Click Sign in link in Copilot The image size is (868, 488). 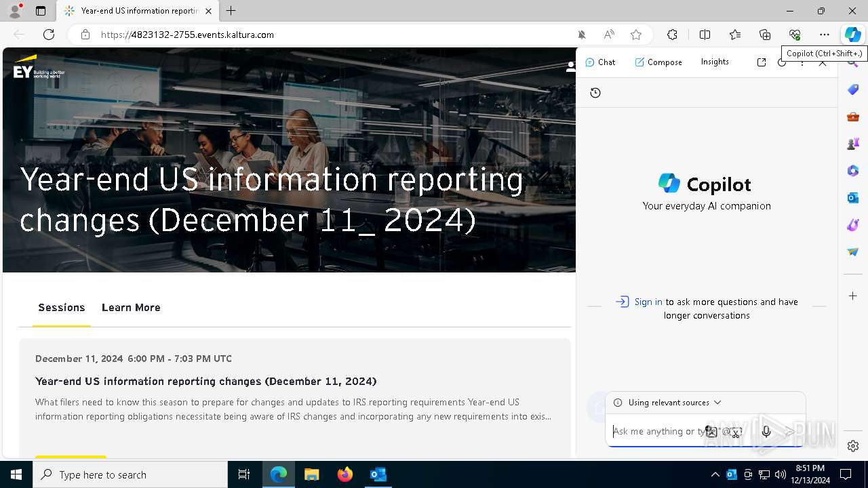[648, 302]
